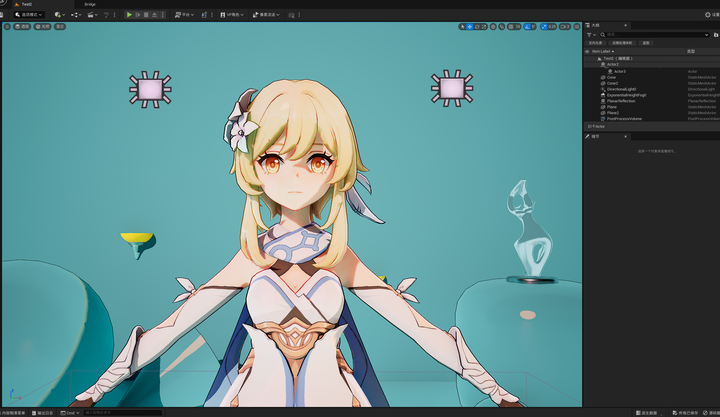
Task: Change the camera speed setting
Action: pyautogui.click(x=566, y=26)
